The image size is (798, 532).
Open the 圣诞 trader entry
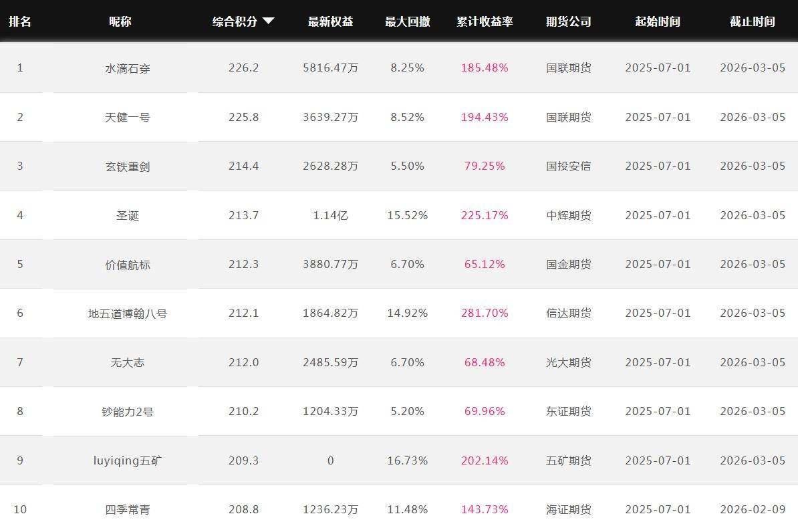click(128, 215)
